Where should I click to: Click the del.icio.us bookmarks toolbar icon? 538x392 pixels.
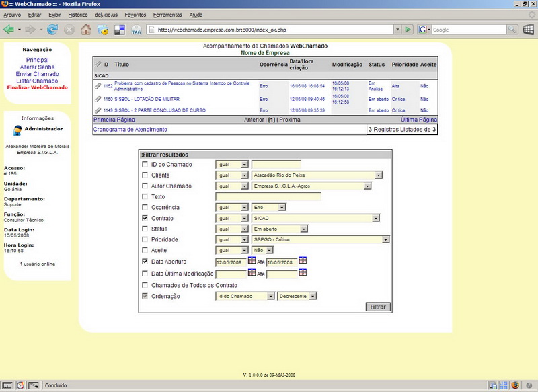[120, 30]
